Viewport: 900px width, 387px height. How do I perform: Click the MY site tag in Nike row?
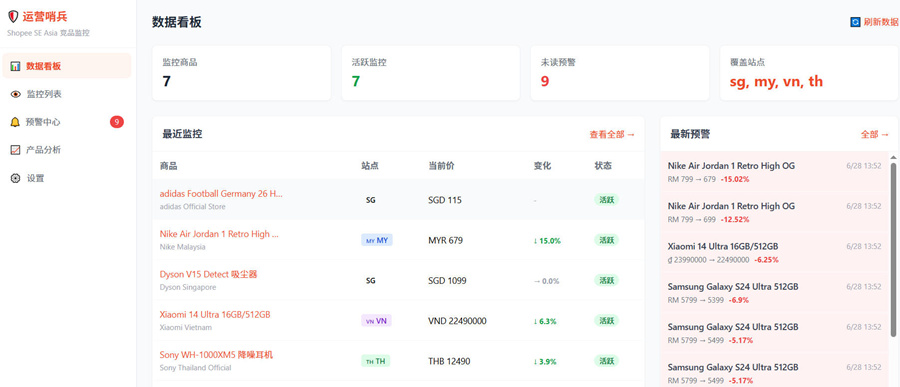377,240
